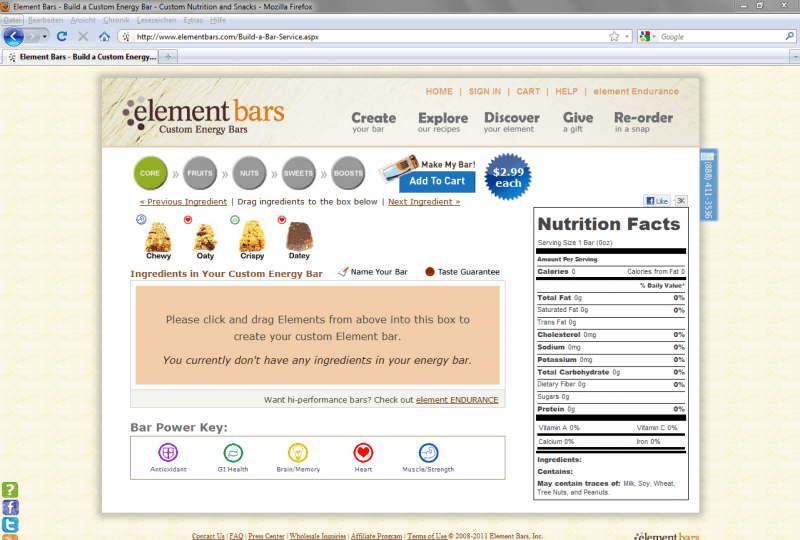Select the Oaty core bar ingredient
Viewport: 800px width, 540px height.
click(x=205, y=241)
